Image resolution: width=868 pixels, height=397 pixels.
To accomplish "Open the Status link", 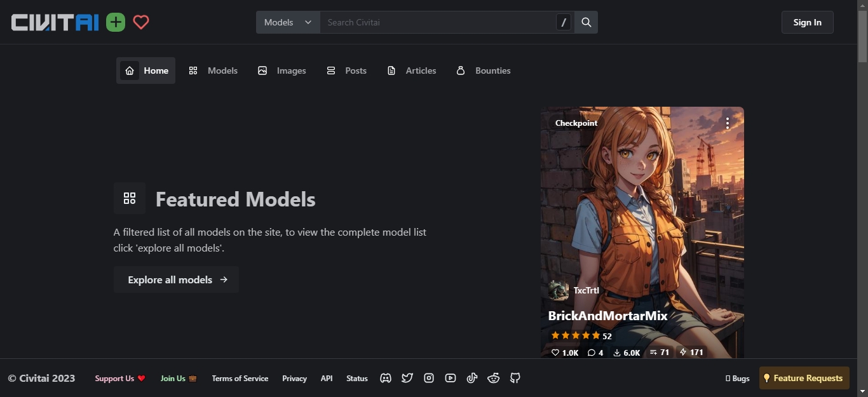I will 357,378.
